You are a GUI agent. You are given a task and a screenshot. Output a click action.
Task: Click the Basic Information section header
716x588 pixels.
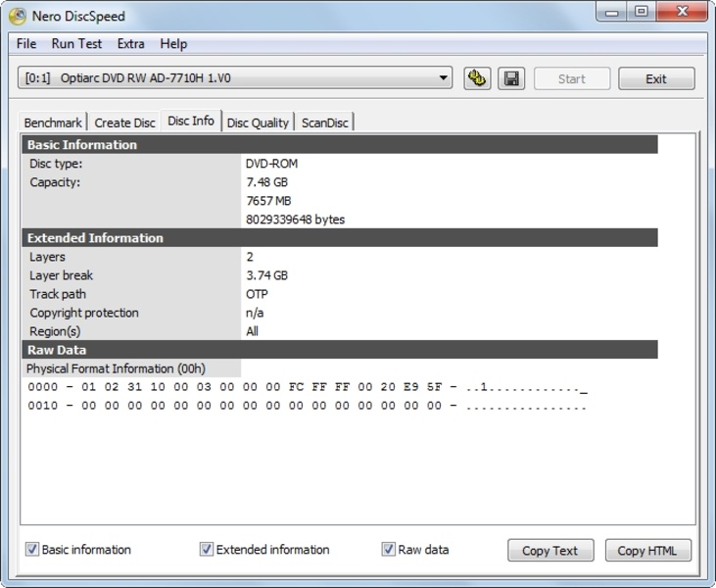click(340, 145)
